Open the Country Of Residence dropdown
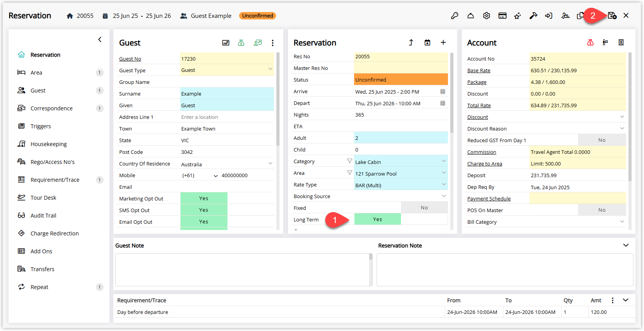The width and height of the screenshot is (644, 331). tap(270, 163)
